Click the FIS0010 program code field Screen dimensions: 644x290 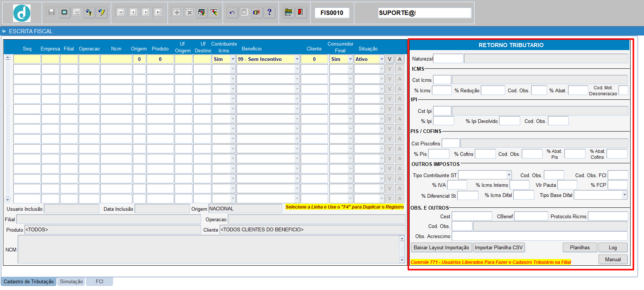point(332,13)
